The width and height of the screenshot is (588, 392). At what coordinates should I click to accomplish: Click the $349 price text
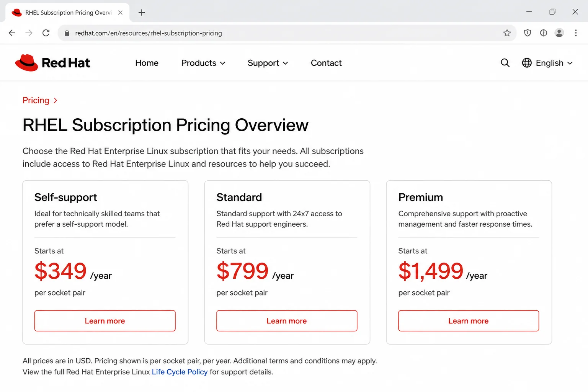tap(60, 271)
